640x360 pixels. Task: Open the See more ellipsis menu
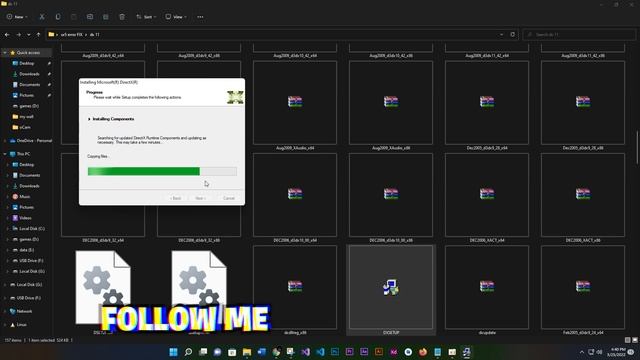[x=200, y=17]
